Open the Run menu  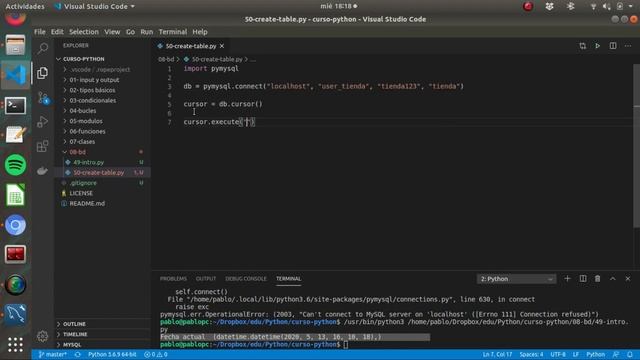[147, 32]
